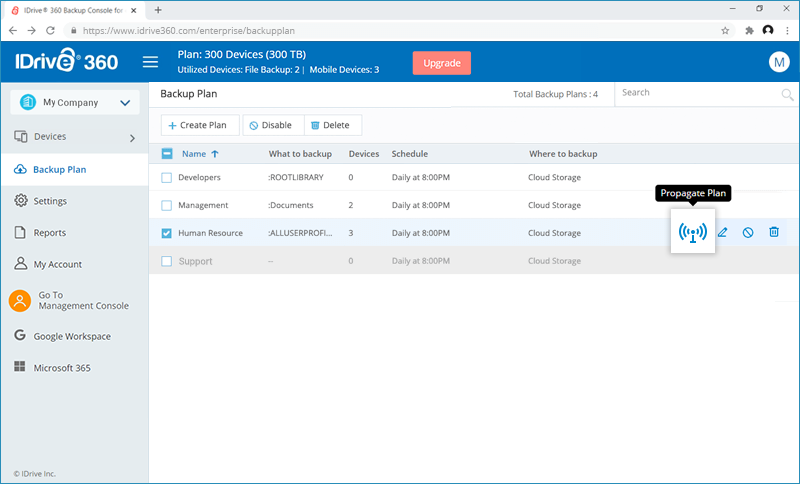Open Settings in the sidebar
This screenshot has width=800, height=484.
coord(50,201)
